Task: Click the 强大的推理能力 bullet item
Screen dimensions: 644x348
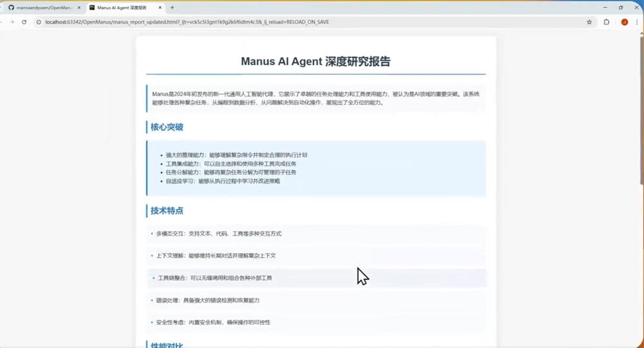Action: [x=236, y=155]
